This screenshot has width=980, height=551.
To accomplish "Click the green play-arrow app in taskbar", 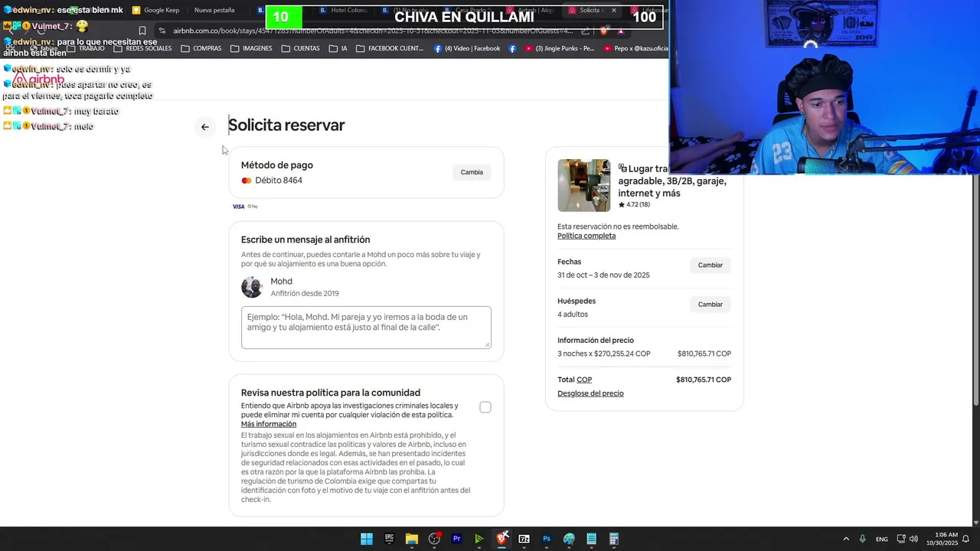I will coord(479,539).
